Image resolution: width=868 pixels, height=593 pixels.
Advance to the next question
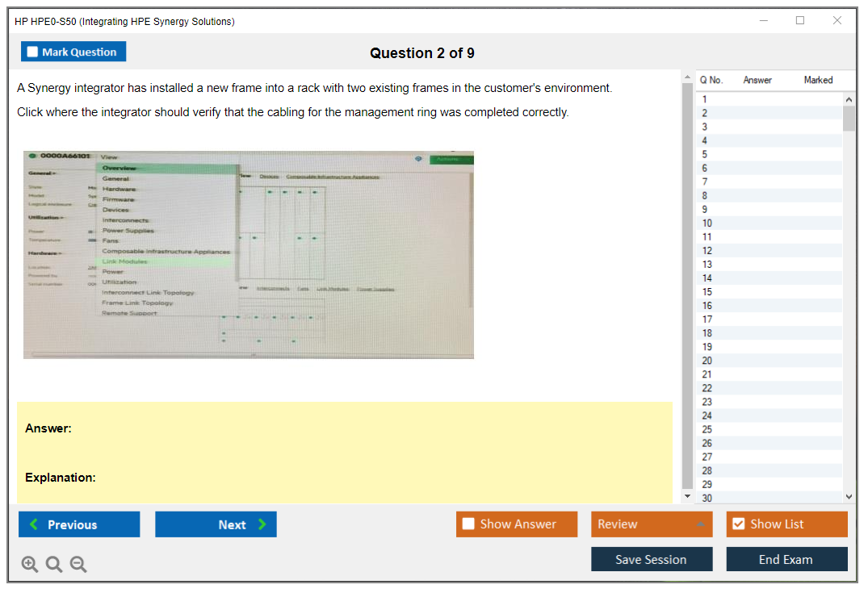point(216,524)
